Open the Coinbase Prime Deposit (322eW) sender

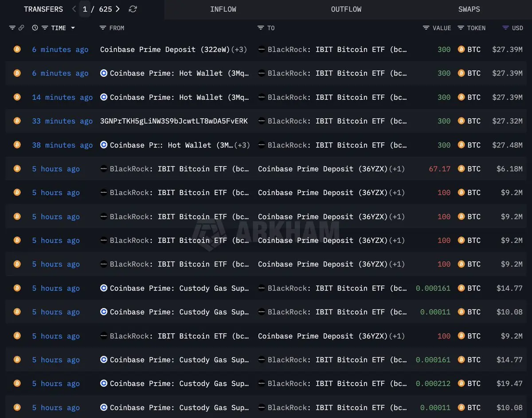[165, 50]
